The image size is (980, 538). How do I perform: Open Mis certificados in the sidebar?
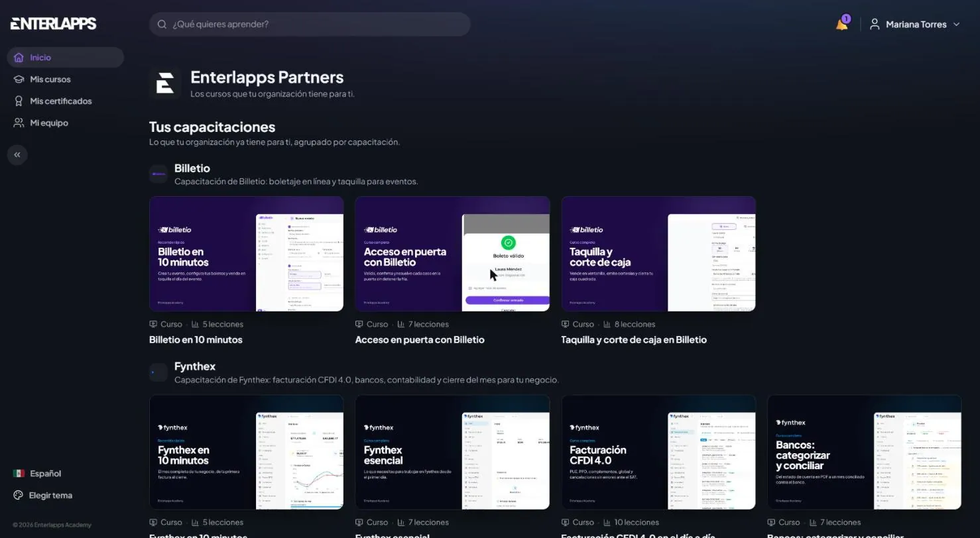click(66, 101)
